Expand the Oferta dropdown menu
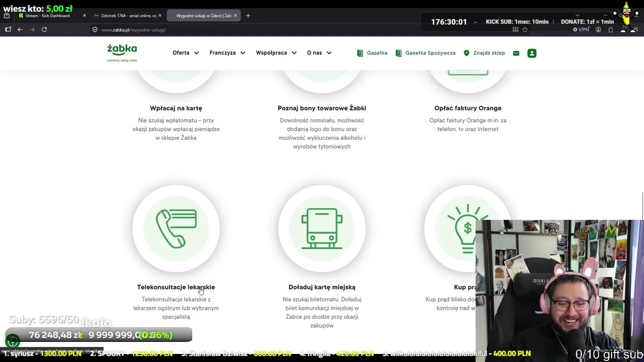 click(x=186, y=53)
